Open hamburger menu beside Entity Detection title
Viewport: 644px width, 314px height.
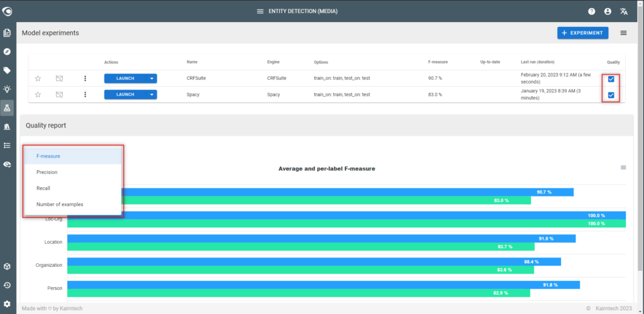point(260,11)
